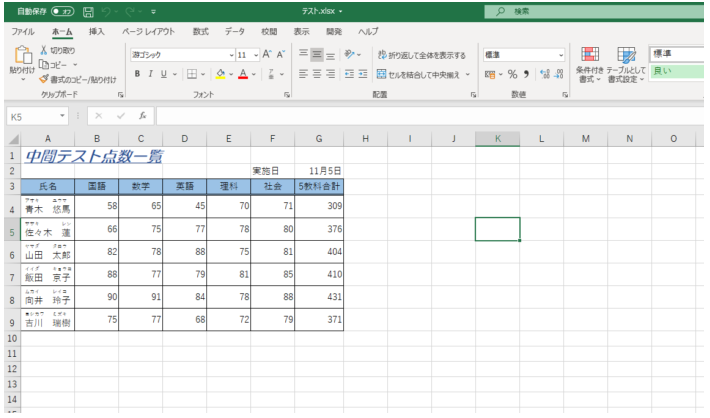Click the Format Painter brush icon
Screen dimensions: 710x418
45,80
